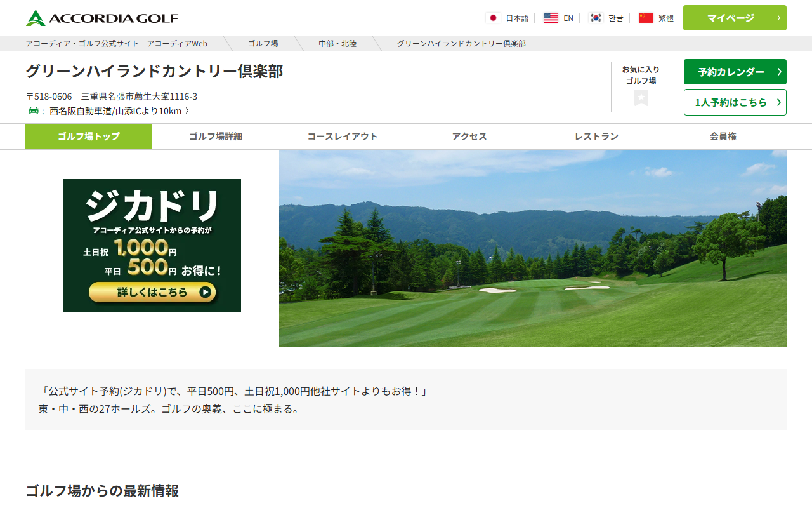Select the Japan flag icon
This screenshot has width=812, height=508.
pyautogui.click(x=493, y=18)
